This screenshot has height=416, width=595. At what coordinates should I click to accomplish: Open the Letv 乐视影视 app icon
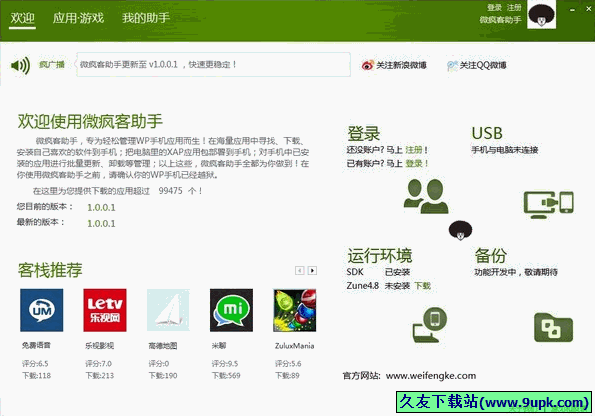tap(105, 310)
